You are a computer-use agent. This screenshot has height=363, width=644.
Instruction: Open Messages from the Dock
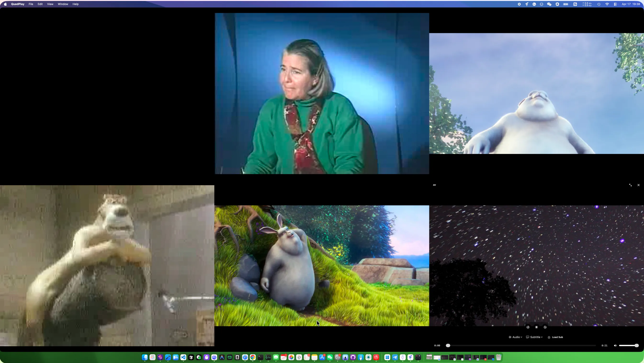pyautogui.click(x=276, y=357)
